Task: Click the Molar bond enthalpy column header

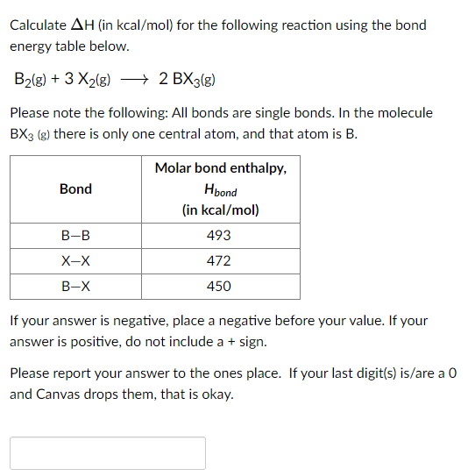Action: (x=221, y=189)
